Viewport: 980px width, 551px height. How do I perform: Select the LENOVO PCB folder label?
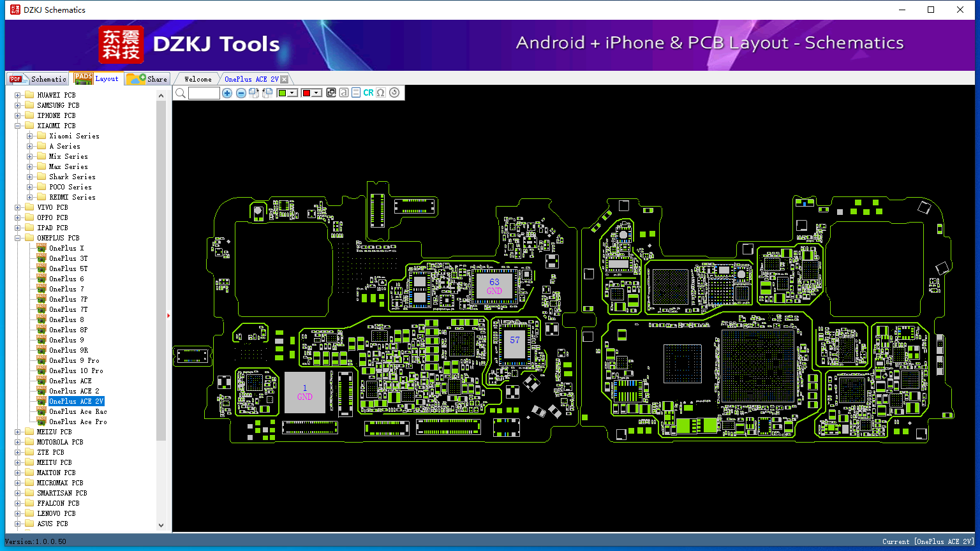56,513
